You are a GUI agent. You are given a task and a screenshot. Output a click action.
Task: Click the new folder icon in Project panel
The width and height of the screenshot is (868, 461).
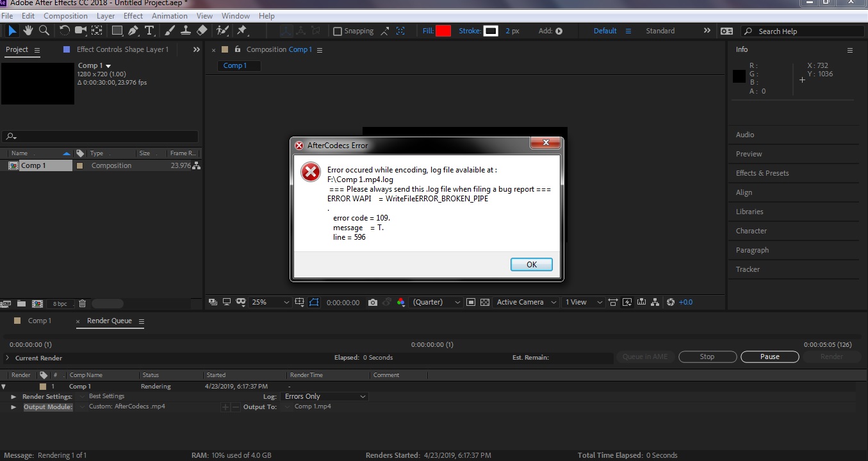pyautogui.click(x=21, y=303)
